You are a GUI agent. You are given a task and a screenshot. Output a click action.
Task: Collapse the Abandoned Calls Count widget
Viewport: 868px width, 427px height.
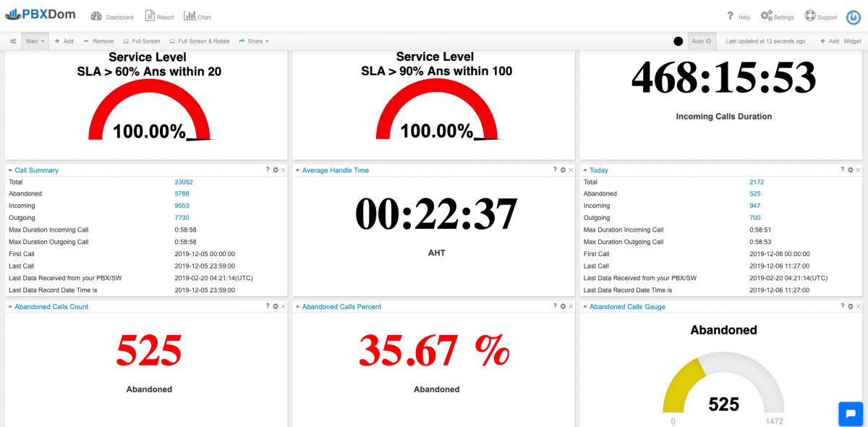pos(10,307)
